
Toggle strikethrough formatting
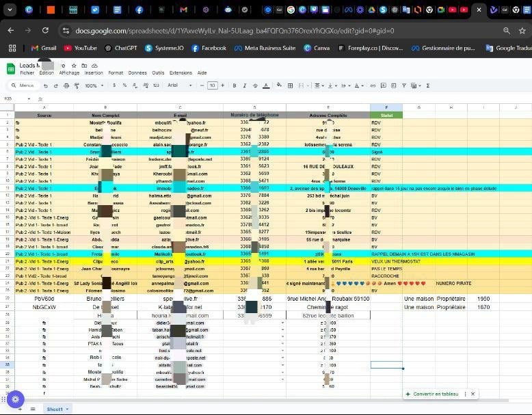click(x=255, y=85)
